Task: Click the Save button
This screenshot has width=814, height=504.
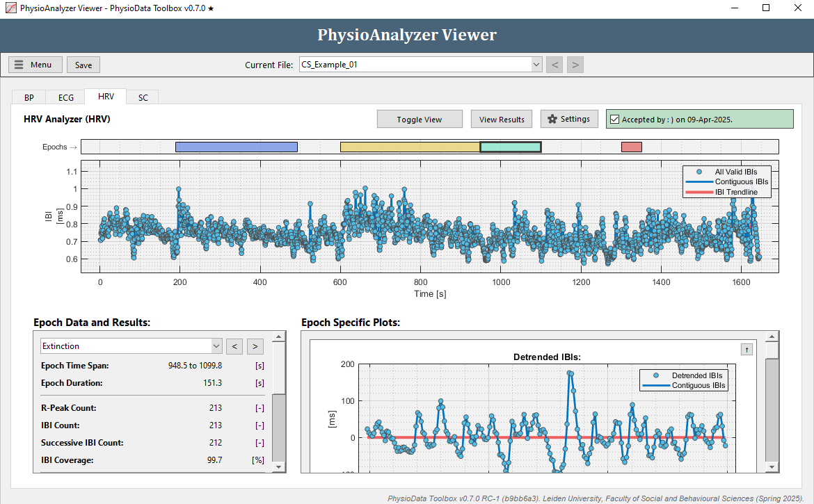Action: 83,65
